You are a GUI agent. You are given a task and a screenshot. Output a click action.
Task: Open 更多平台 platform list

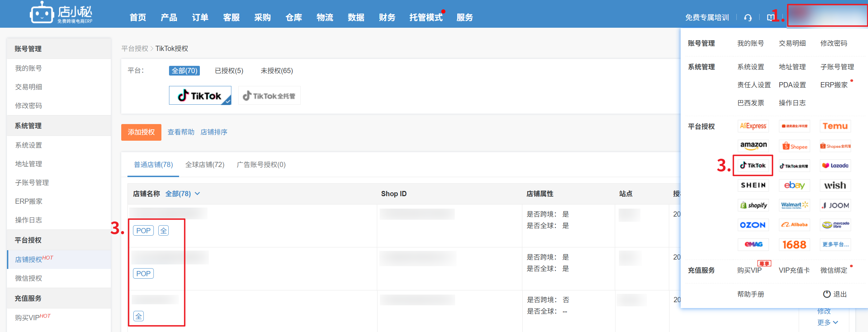(x=835, y=245)
